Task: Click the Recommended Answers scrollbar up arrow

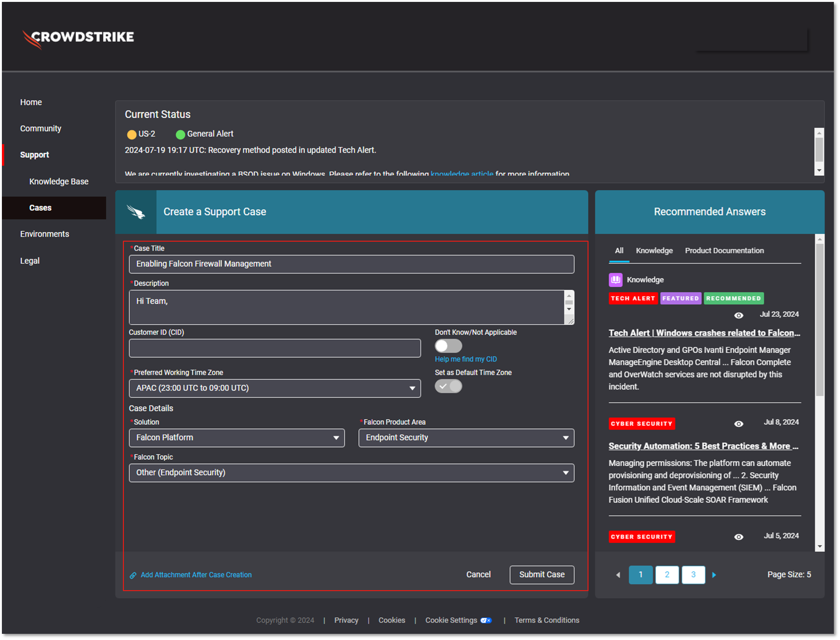Action: pos(820,239)
